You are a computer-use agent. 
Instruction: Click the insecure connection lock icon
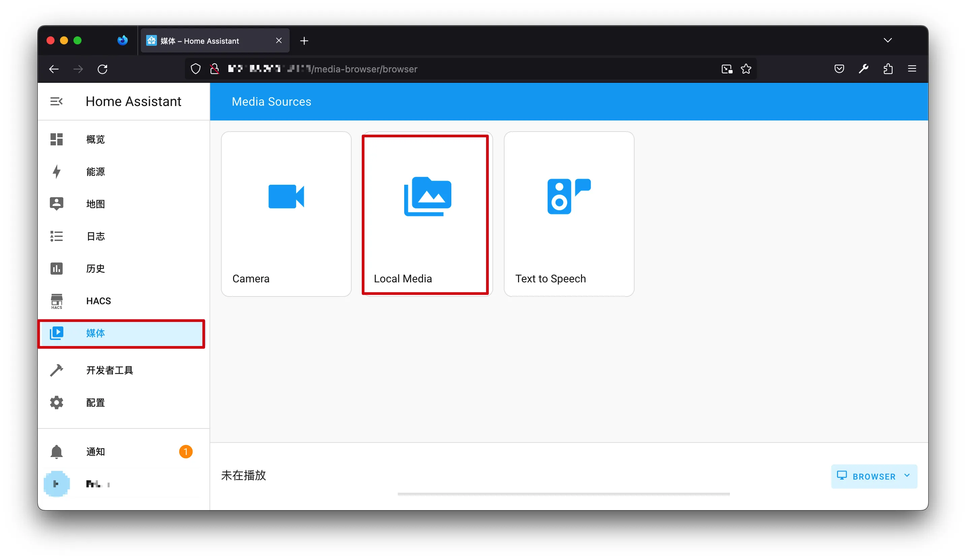(x=215, y=69)
